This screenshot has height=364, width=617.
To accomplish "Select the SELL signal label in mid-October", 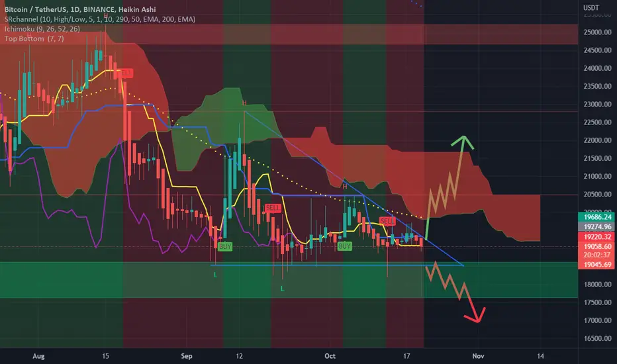I will tap(387, 221).
